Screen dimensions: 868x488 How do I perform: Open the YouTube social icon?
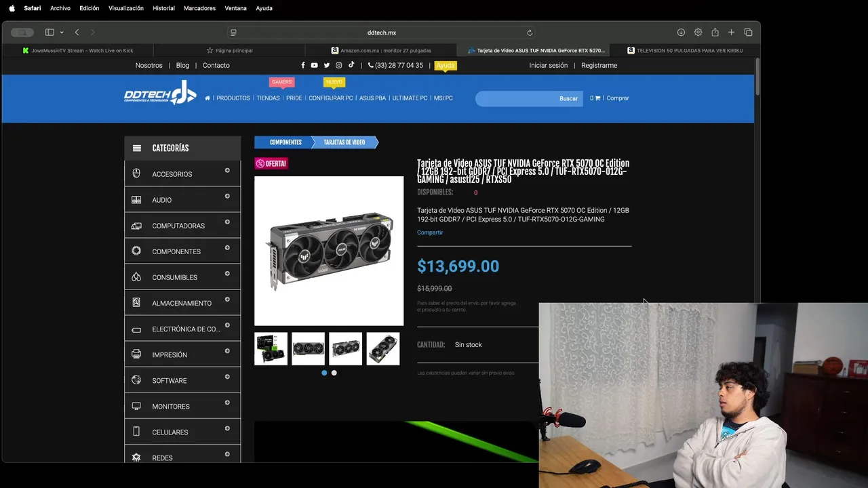(314, 65)
